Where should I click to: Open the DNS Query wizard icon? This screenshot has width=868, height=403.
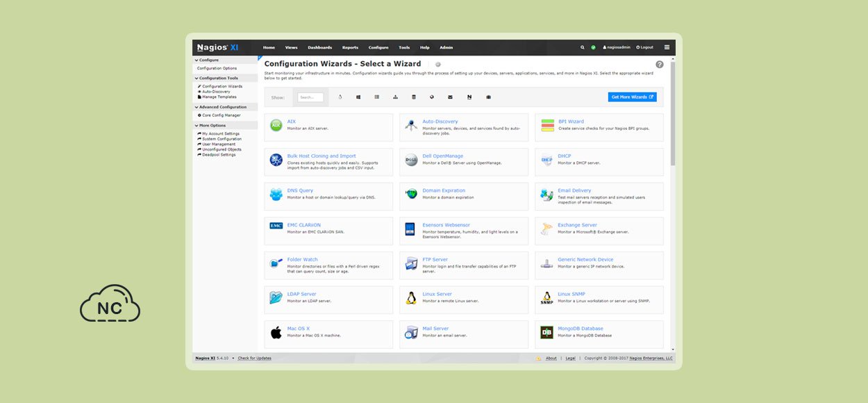coord(276,195)
